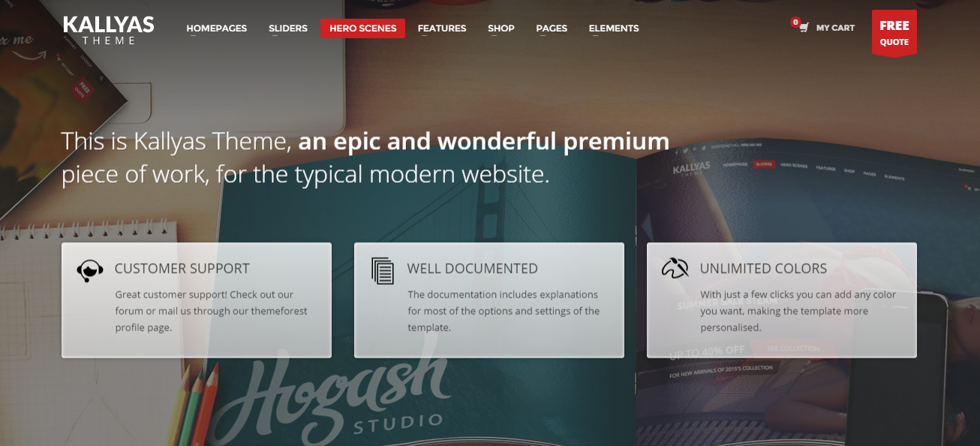980x446 pixels.
Task: Click the "This is Kallyas Theme" headline
Action: point(365,157)
